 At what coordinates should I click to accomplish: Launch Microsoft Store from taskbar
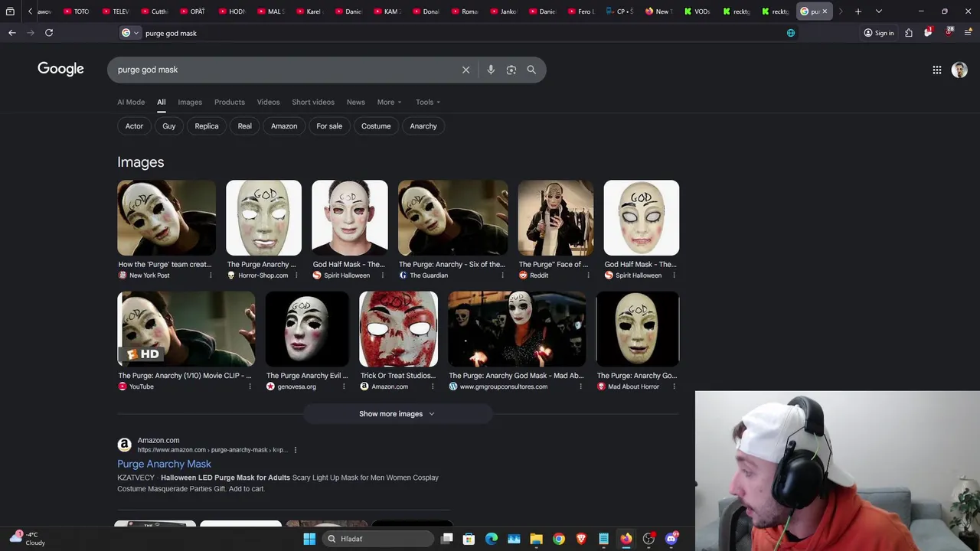(x=469, y=539)
